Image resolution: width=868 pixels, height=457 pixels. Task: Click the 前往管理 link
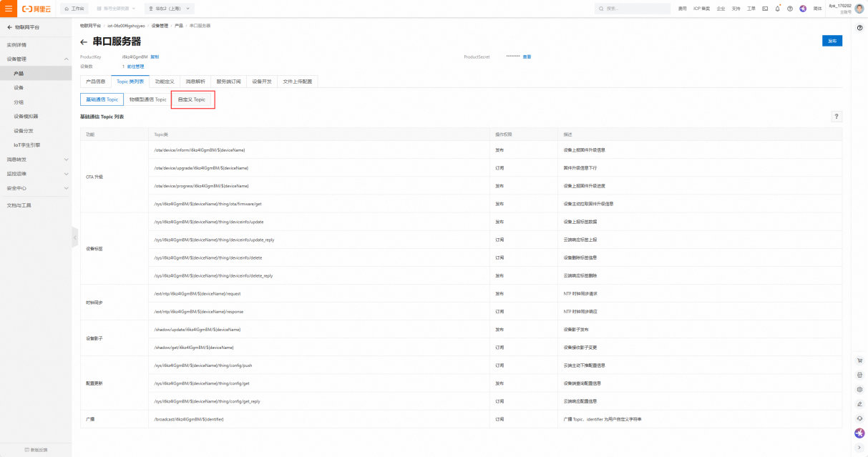(135, 67)
